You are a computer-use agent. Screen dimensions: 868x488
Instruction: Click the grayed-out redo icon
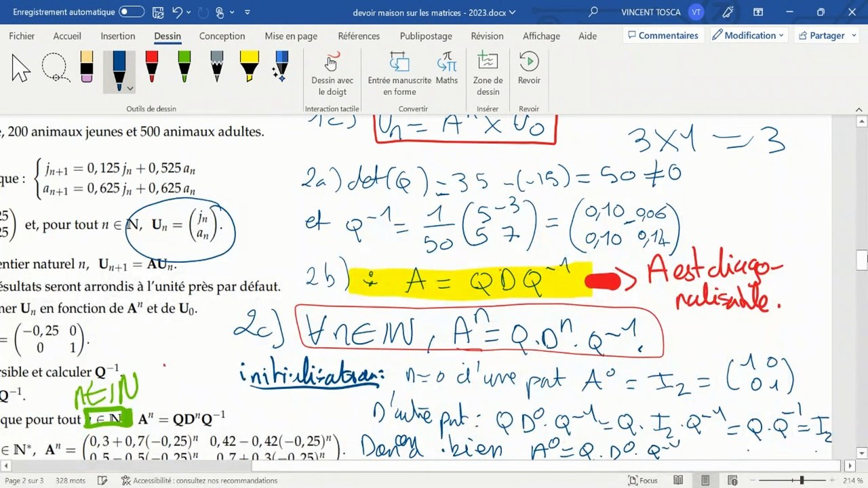point(203,12)
